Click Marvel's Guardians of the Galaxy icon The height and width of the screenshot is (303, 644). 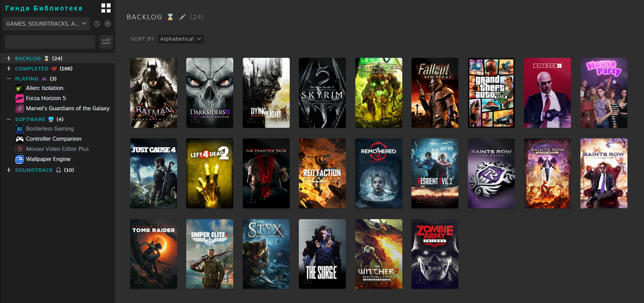[x=20, y=108]
